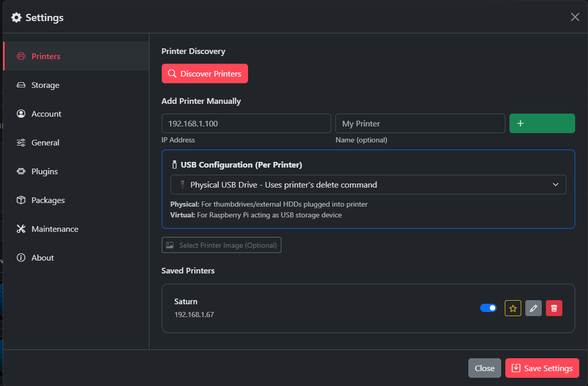Click the chevron on Physical USB Drive selector
The height and width of the screenshot is (386, 588).
pyautogui.click(x=556, y=185)
